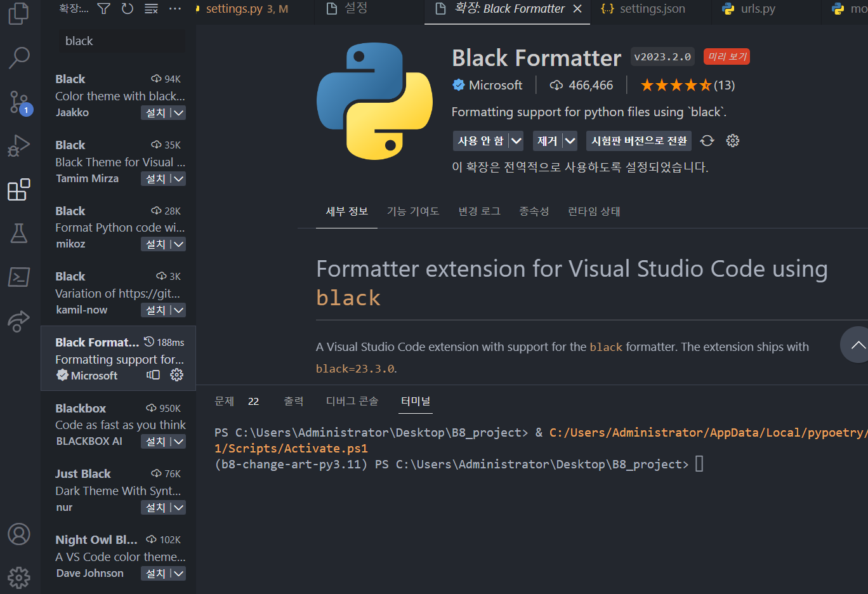The height and width of the screenshot is (594, 868).
Task: Select the 종속성 tab
Action: point(534,211)
